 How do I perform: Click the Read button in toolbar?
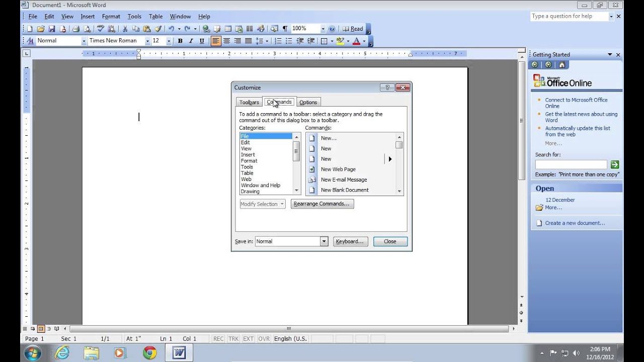(353, 29)
